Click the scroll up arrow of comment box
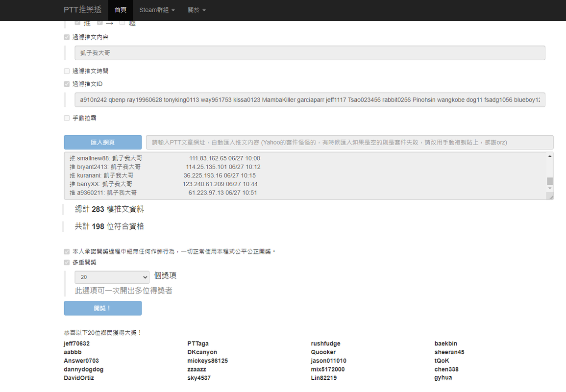The height and width of the screenshot is (392, 566). point(550,156)
